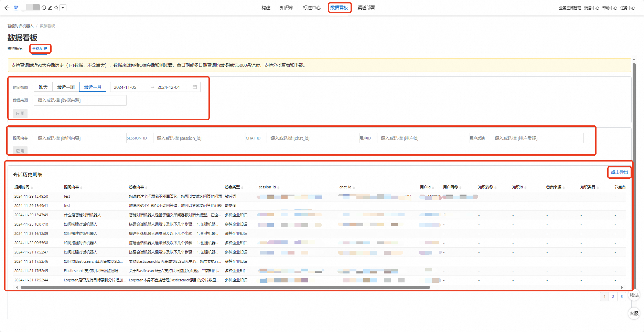Go to page 2 in pagination
Viewport: 644px width, 332px height.
point(613,297)
